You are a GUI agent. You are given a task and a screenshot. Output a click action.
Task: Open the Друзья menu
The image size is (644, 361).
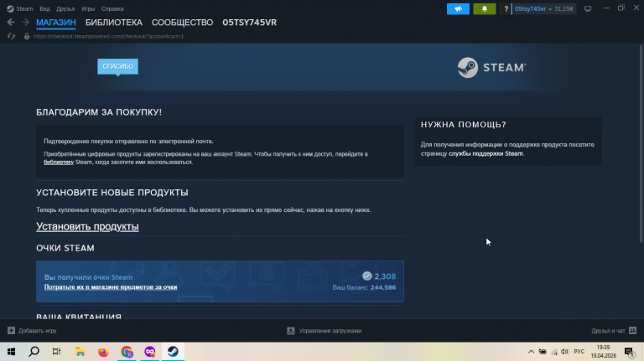65,8
